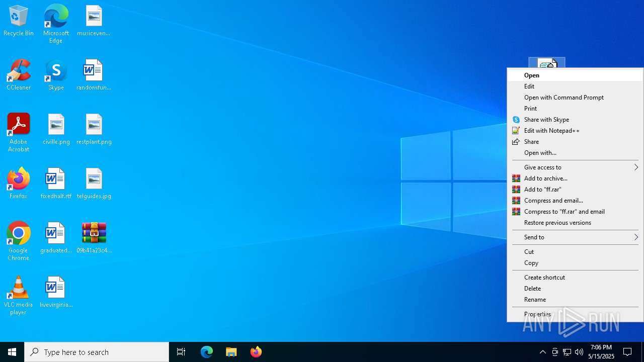
Task: Open the network status tray icon
Action: click(x=567, y=352)
